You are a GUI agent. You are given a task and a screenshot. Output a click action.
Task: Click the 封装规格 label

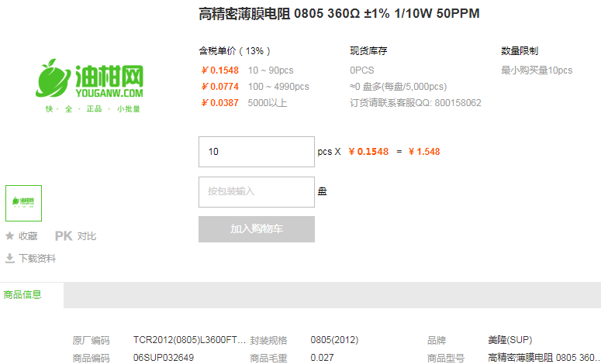click(x=268, y=340)
